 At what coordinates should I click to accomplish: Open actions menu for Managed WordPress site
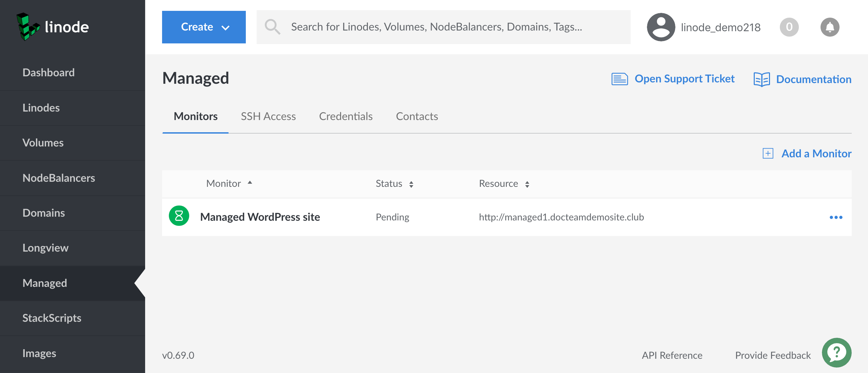pos(836,217)
